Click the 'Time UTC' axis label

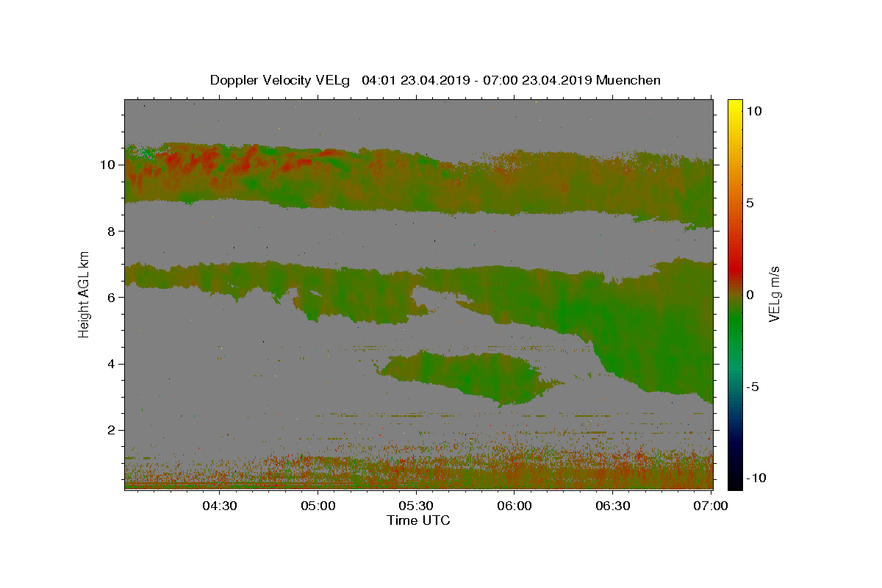coord(418,520)
